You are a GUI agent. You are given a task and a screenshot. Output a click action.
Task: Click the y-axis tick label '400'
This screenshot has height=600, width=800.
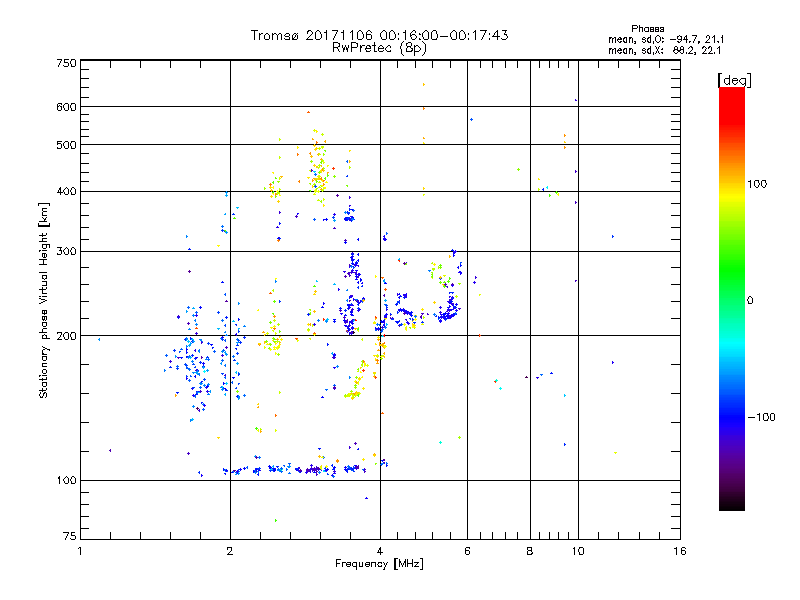(x=66, y=192)
